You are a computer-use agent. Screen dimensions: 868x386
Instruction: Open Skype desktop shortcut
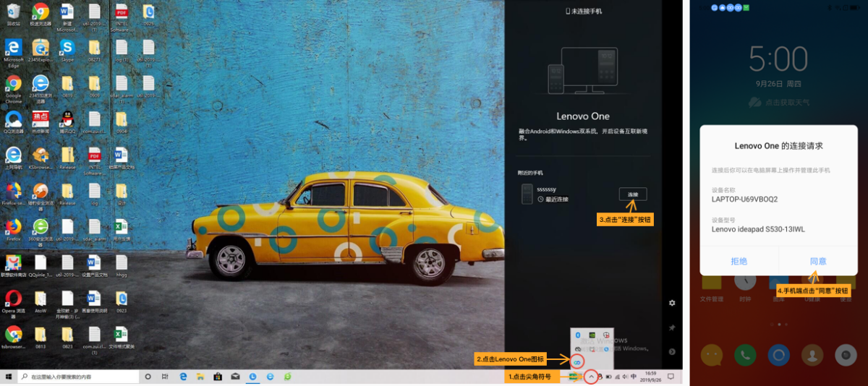(67, 49)
